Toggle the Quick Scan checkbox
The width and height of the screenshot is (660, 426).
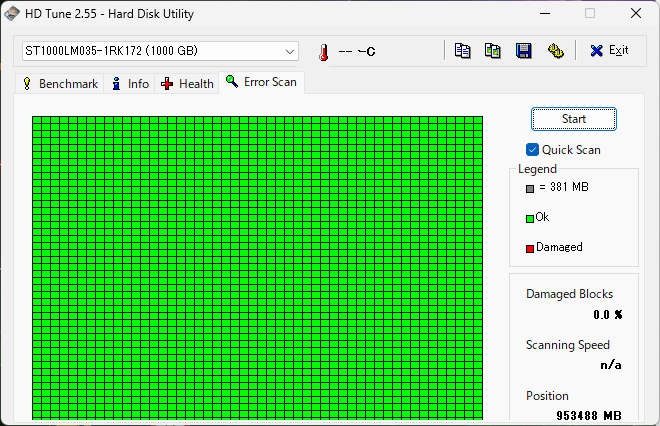(532, 150)
